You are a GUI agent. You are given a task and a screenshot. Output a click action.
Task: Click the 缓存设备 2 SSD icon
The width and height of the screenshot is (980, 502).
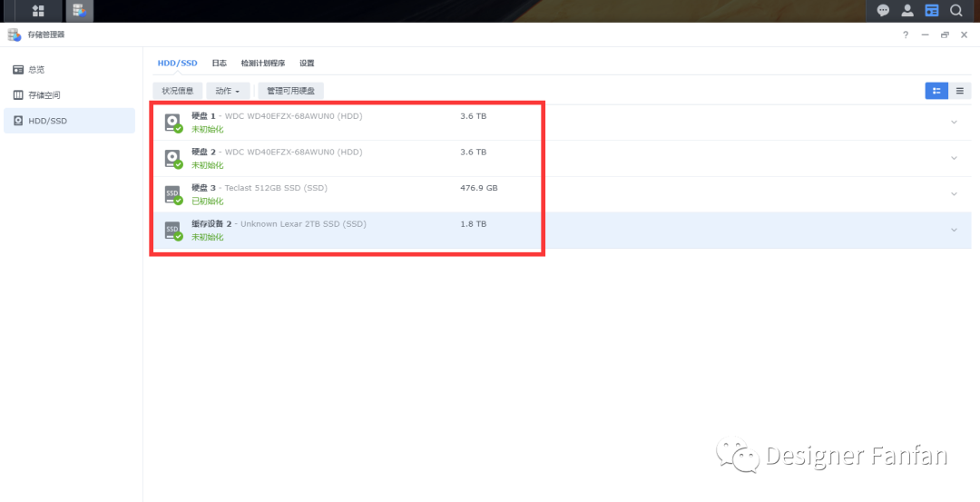click(173, 231)
